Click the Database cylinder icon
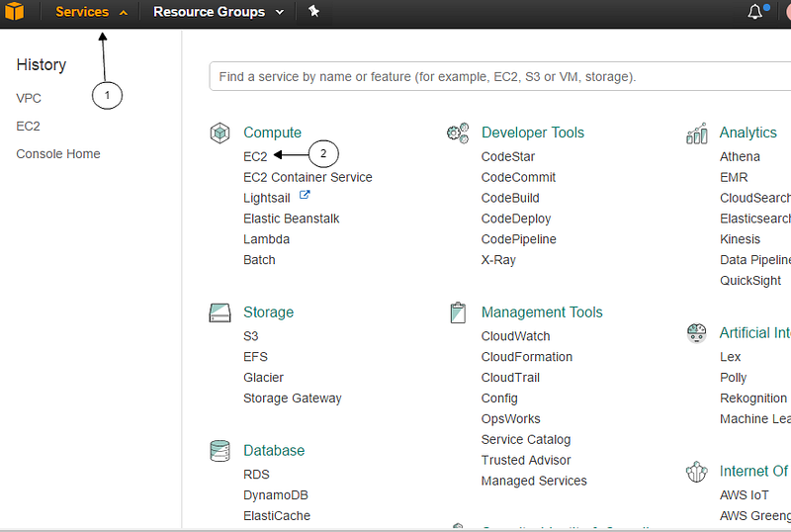This screenshot has width=791, height=532. pos(220,451)
